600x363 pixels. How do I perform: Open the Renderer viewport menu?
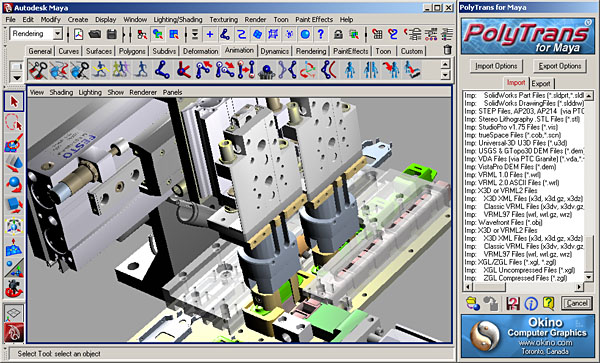pyautogui.click(x=143, y=92)
